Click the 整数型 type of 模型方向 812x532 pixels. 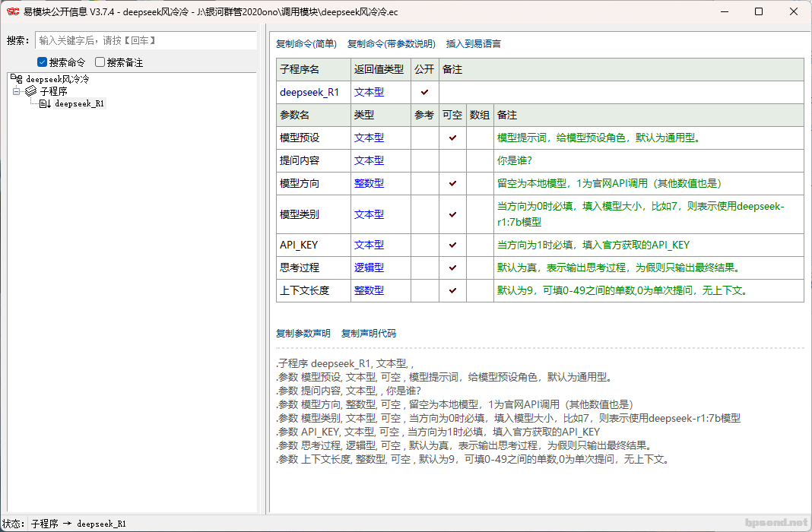369,183
